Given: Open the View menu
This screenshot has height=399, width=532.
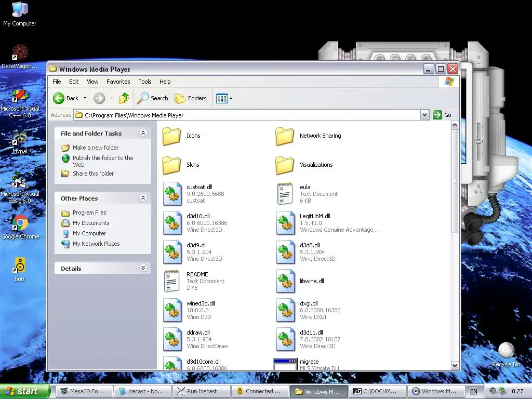Looking at the screenshot, I should coord(92,82).
